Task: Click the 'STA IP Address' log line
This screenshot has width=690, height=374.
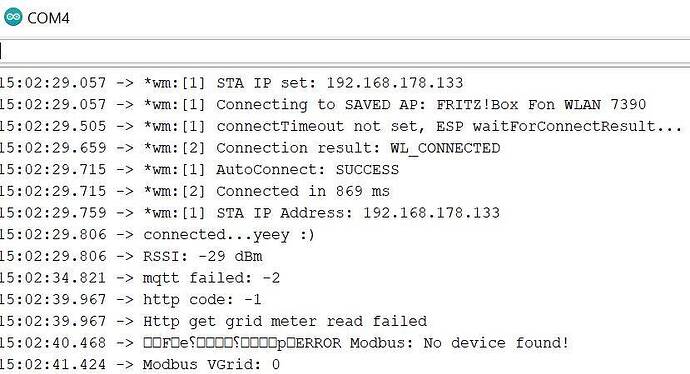Action: (250, 213)
